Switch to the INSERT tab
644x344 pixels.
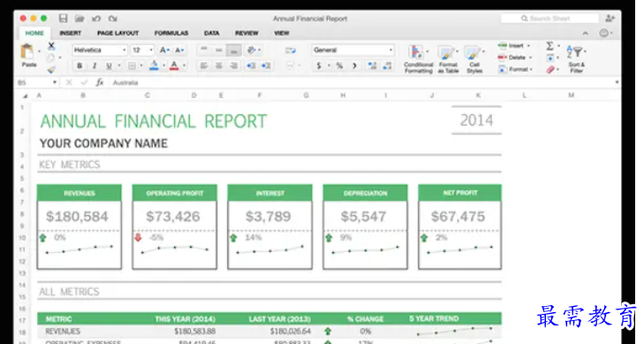pos(71,33)
